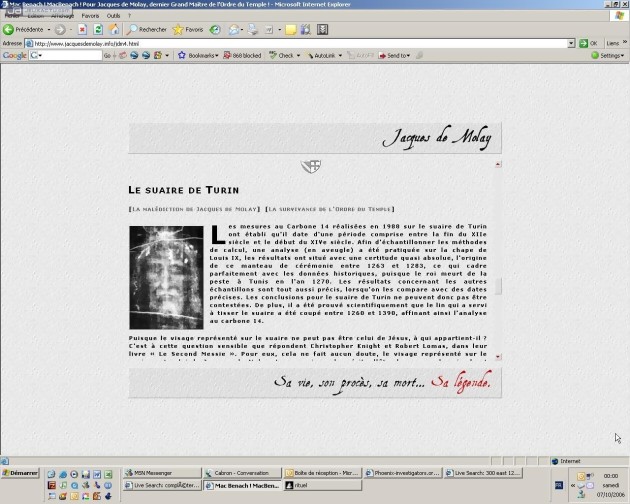Image resolution: width=630 pixels, height=504 pixels.
Task: Open the Affichage menu
Action: pos(62,16)
